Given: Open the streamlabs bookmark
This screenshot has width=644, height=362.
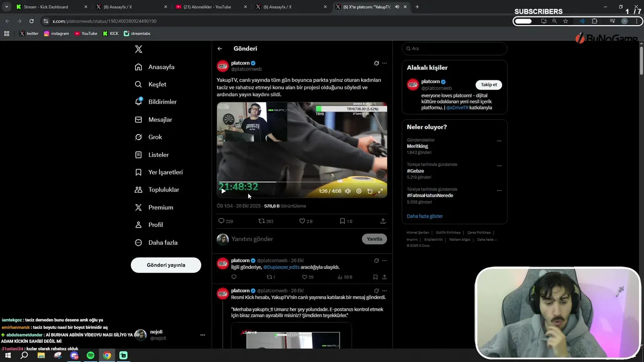Looking at the screenshot, I should coord(137,34).
